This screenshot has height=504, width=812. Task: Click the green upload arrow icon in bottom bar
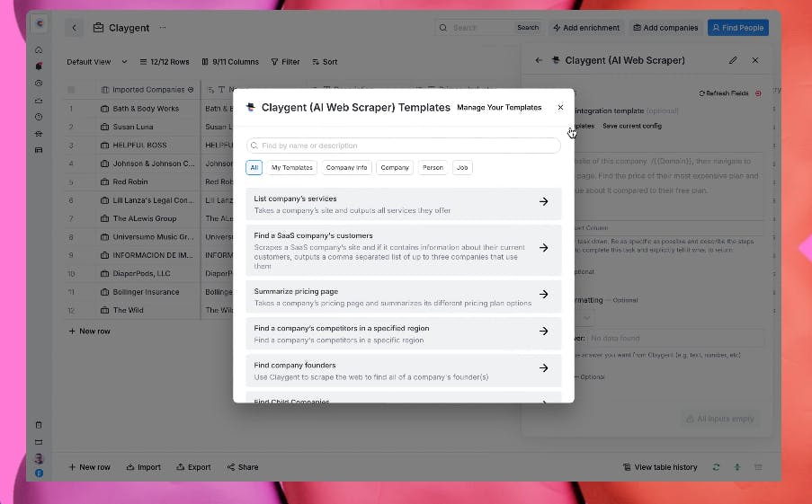pyautogui.click(x=736, y=467)
